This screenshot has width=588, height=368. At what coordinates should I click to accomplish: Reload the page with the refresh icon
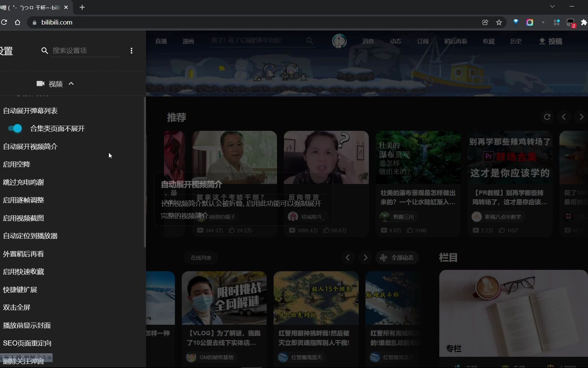pos(4,22)
